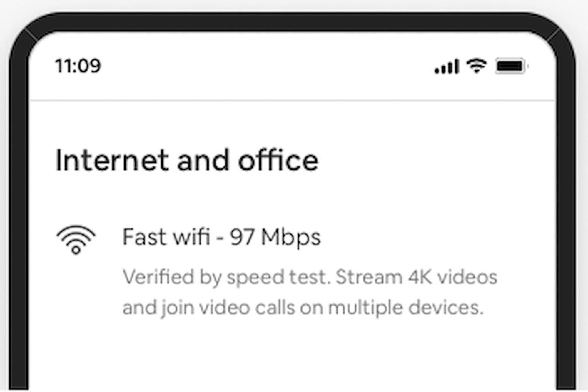The image size is (588, 392).
Task: Click the "multiple devices." phrase
Action: (406, 308)
